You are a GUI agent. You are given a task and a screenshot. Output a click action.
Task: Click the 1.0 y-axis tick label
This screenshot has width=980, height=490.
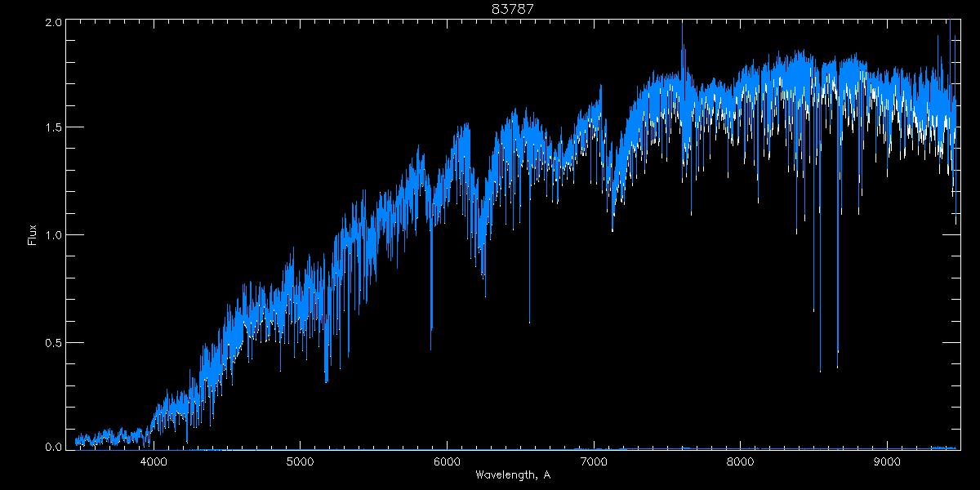(x=51, y=235)
